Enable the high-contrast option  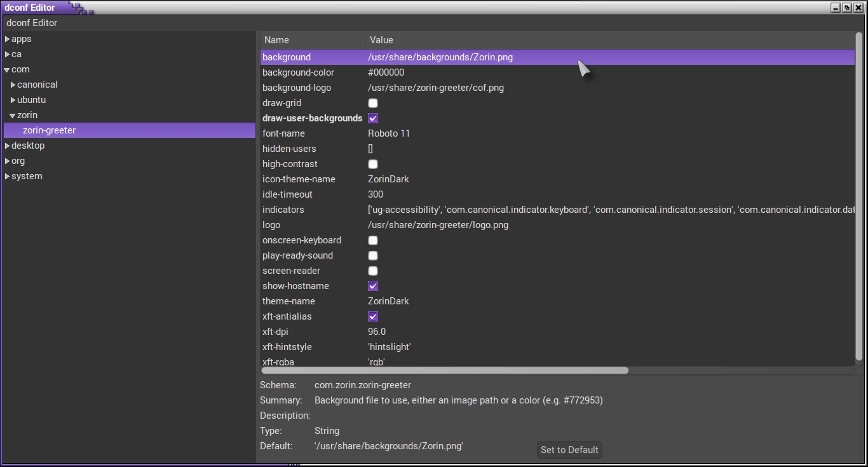372,164
